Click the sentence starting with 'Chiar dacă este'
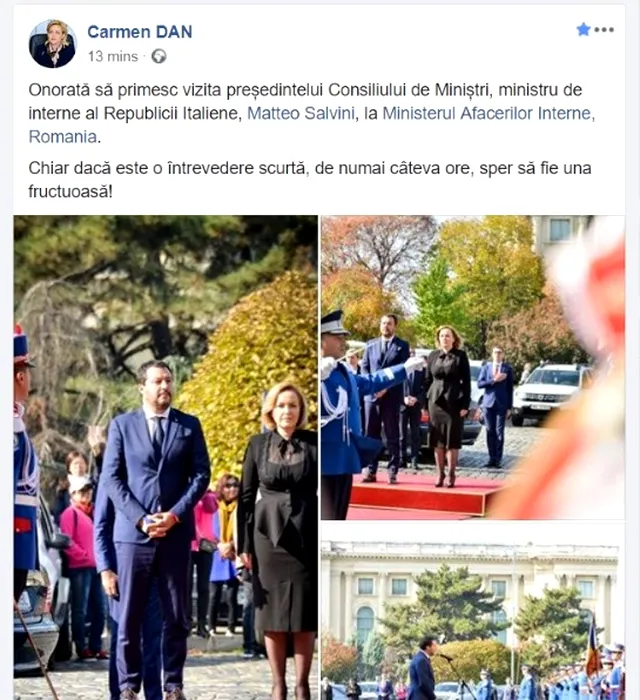 click(x=310, y=180)
